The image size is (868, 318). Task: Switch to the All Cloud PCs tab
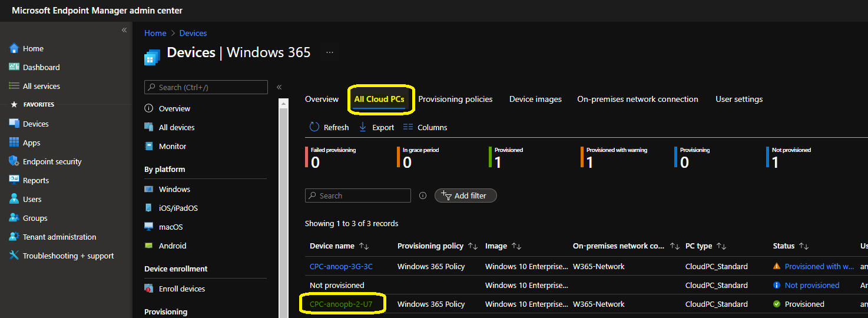point(379,99)
